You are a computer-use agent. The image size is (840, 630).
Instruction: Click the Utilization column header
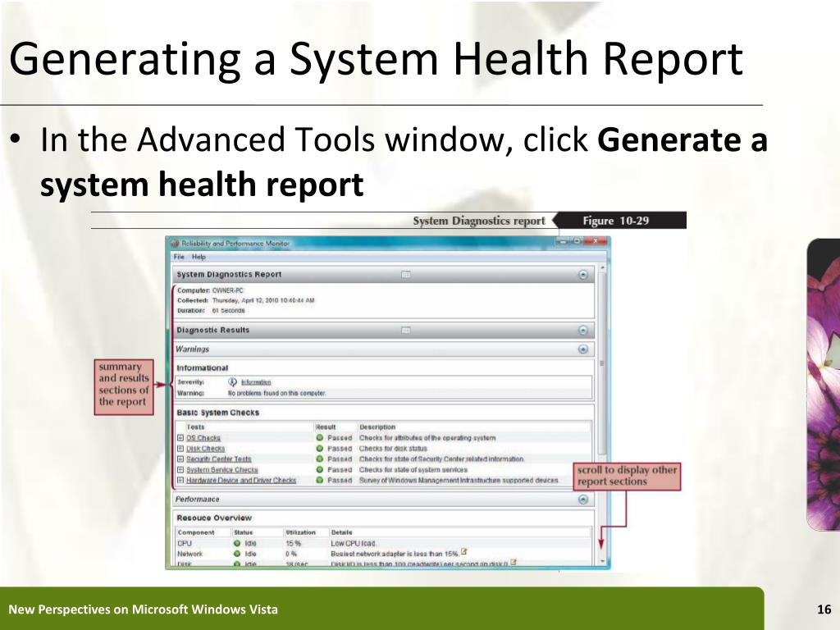tap(300, 532)
